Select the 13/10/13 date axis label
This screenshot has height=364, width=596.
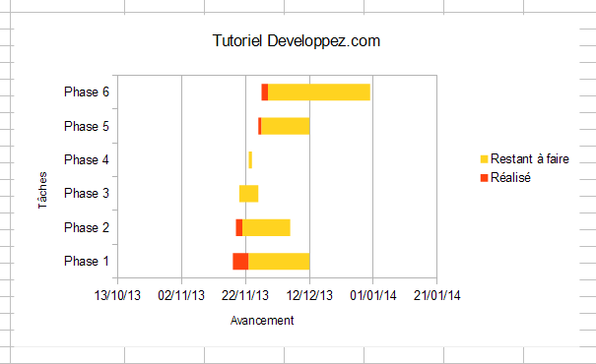117,295
